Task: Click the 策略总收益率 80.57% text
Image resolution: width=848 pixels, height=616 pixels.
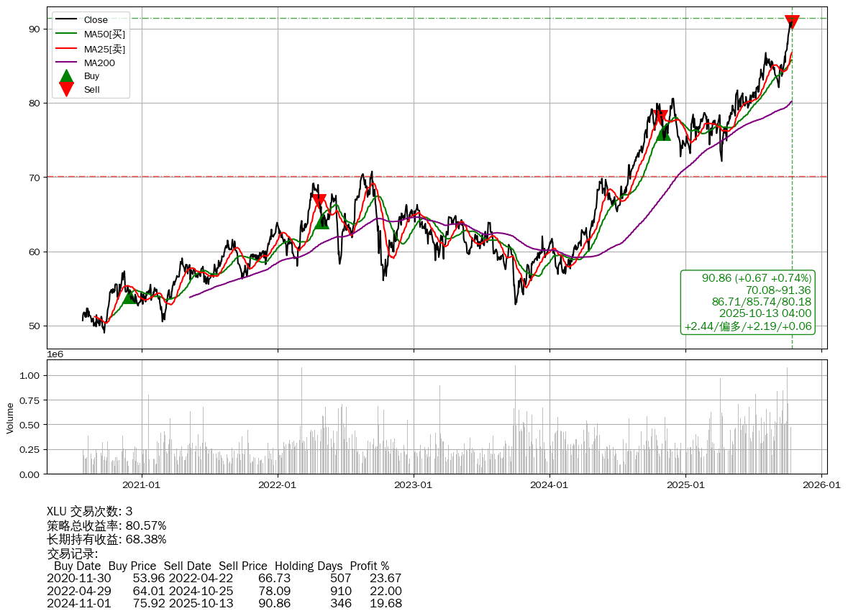Action: pos(106,525)
